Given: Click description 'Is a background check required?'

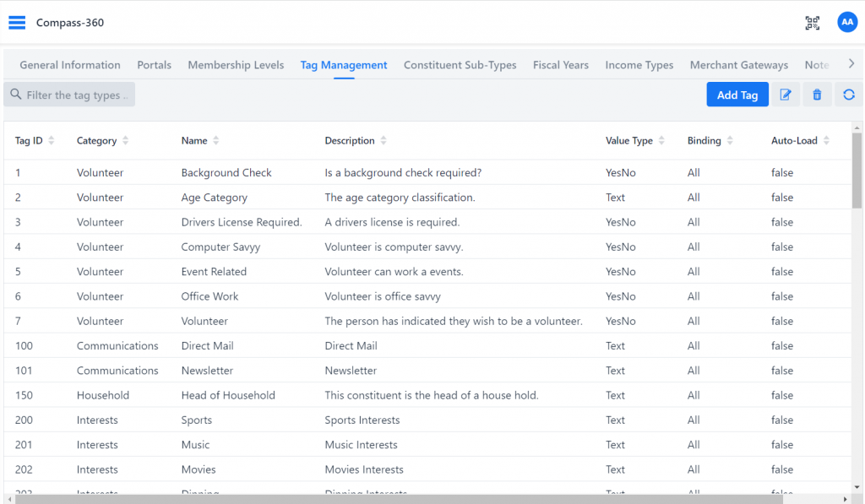Looking at the screenshot, I should (x=403, y=172).
